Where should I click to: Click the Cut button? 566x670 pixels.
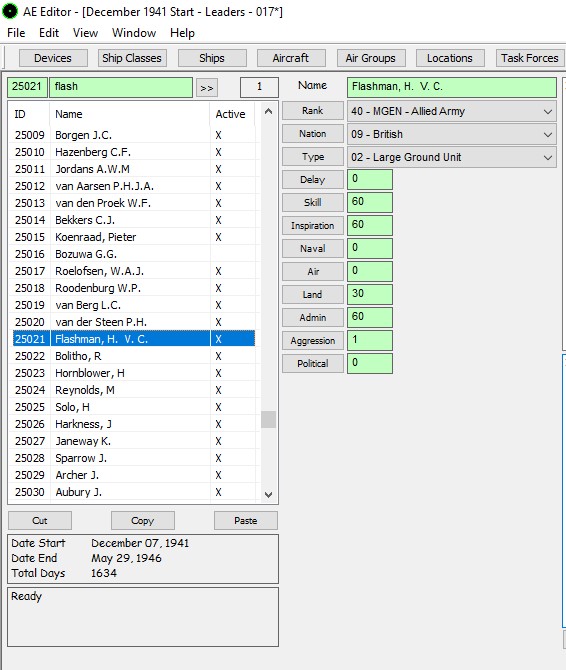coord(40,521)
